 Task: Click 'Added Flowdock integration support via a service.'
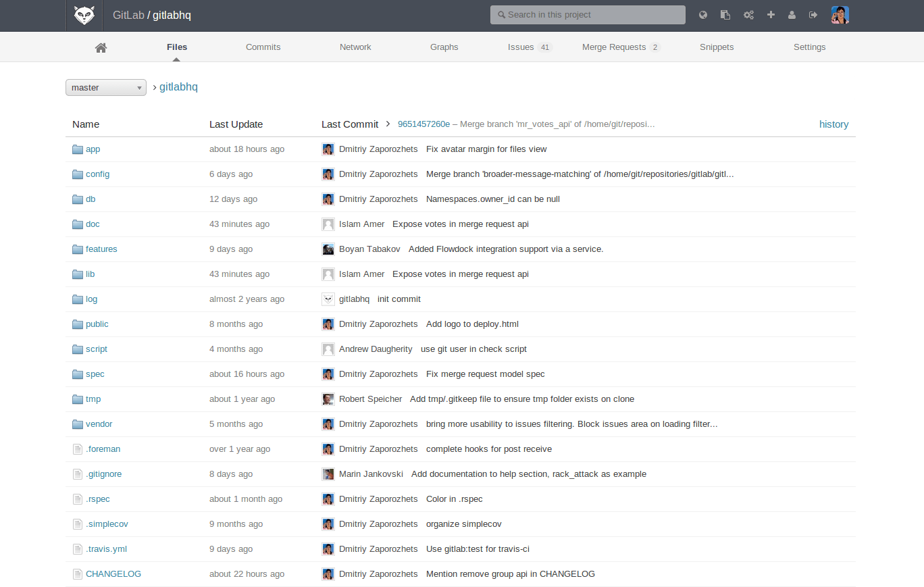(506, 249)
